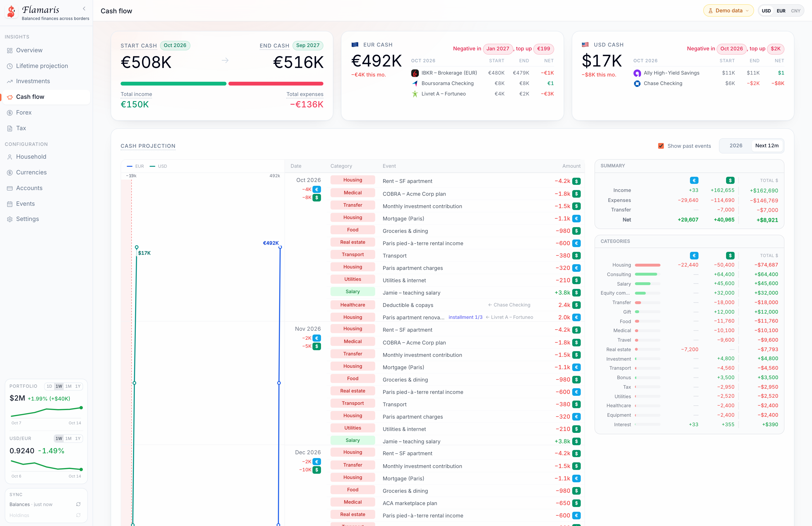Refresh Balances sync
This screenshot has height=526, width=812.
pyautogui.click(x=78, y=504)
